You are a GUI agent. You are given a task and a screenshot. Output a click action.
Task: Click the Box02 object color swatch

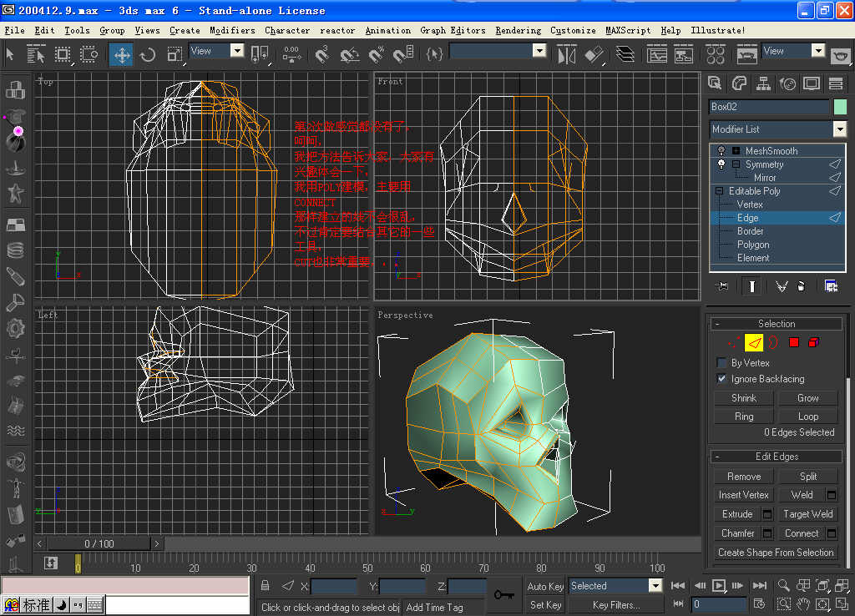[840, 107]
